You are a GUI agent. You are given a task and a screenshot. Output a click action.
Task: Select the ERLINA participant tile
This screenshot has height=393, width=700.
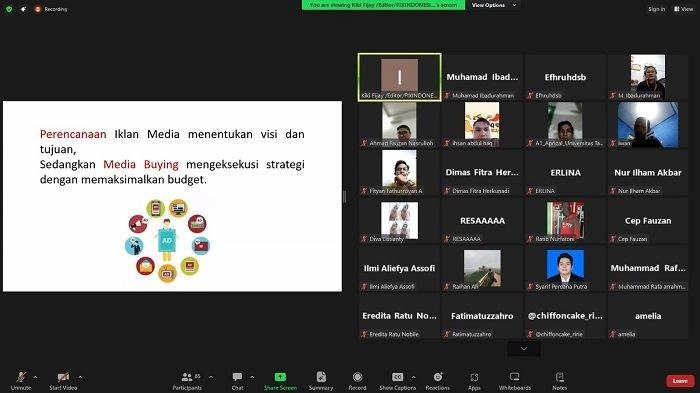coord(565,173)
